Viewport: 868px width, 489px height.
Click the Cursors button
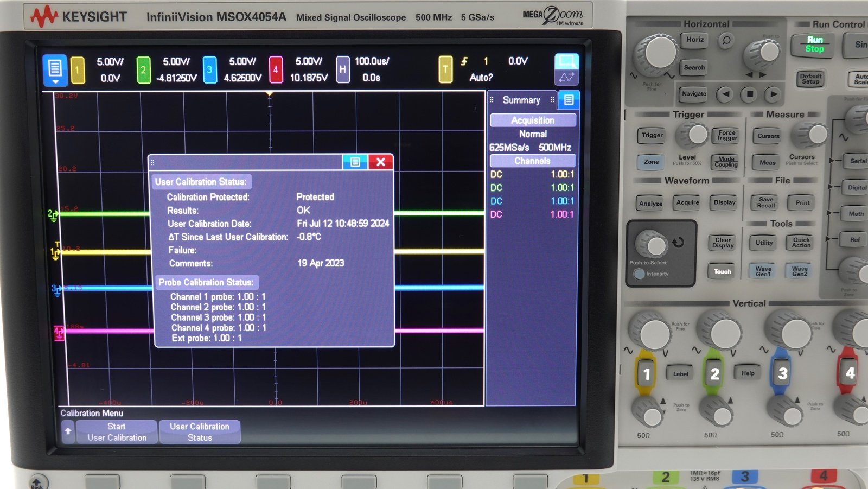coord(768,136)
